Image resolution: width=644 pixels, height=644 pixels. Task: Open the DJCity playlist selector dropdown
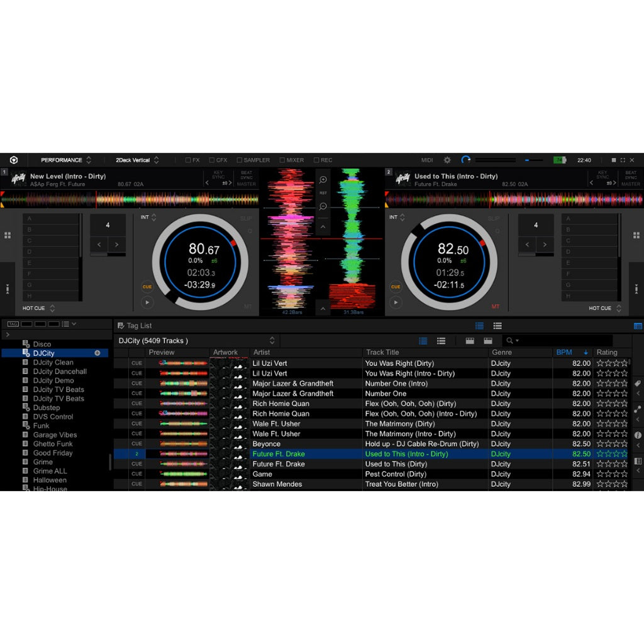(x=272, y=340)
